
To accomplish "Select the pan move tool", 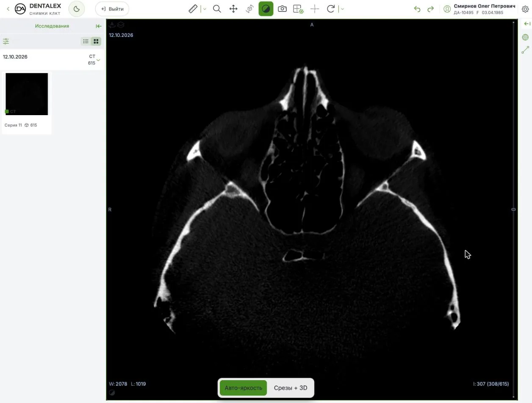I will tap(233, 9).
